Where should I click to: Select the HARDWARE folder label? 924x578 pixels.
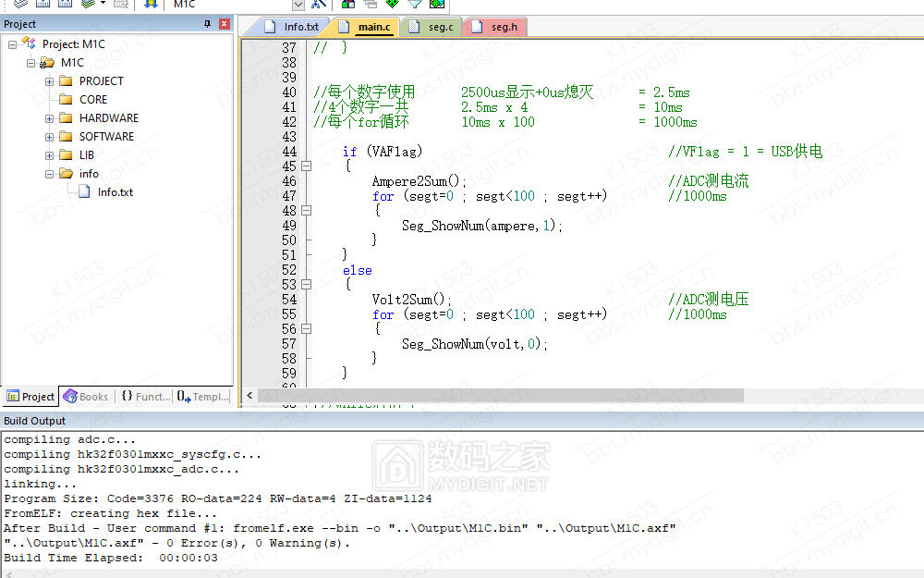(x=109, y=118)
